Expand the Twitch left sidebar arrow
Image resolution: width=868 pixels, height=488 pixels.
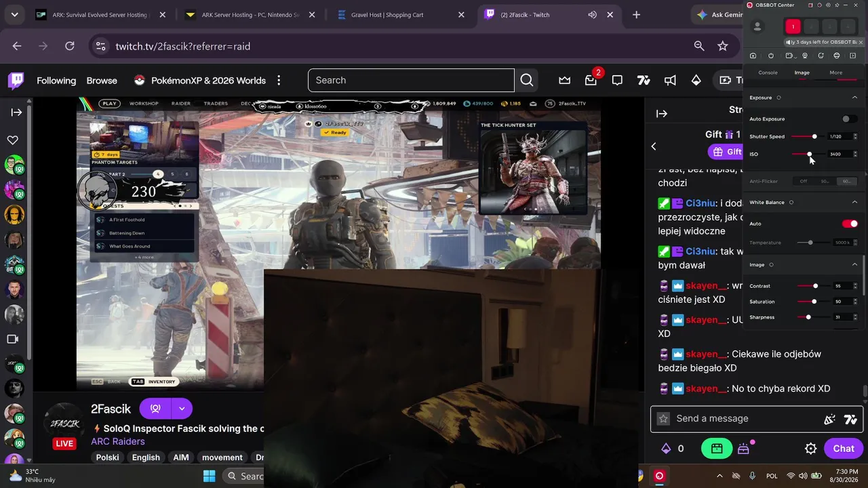coord(16,113)
